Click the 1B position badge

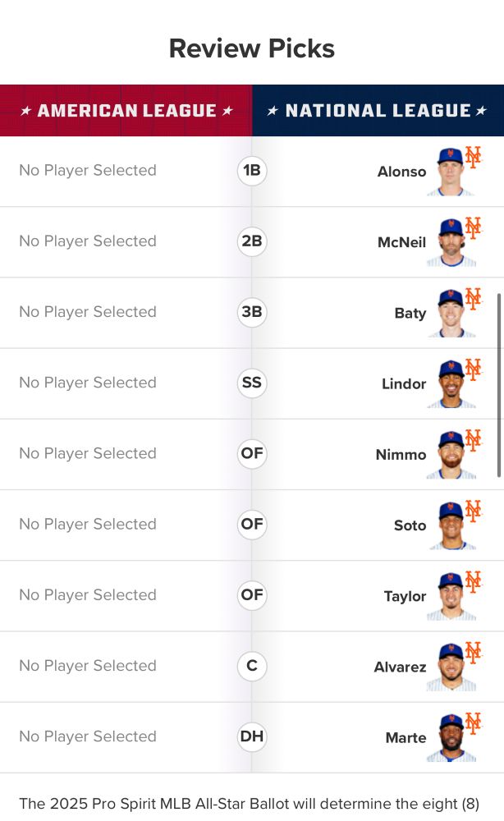click(x=252, y=171)
